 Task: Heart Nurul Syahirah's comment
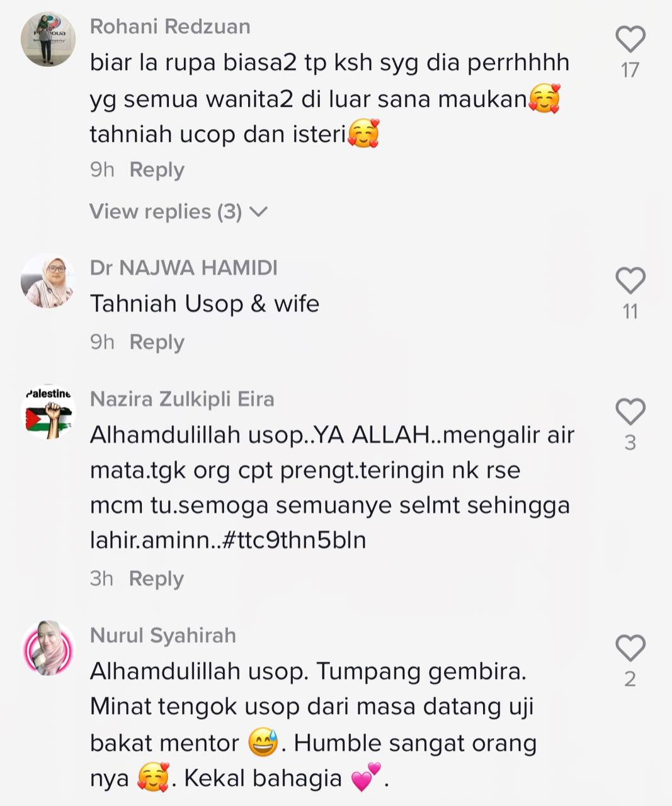630,648
